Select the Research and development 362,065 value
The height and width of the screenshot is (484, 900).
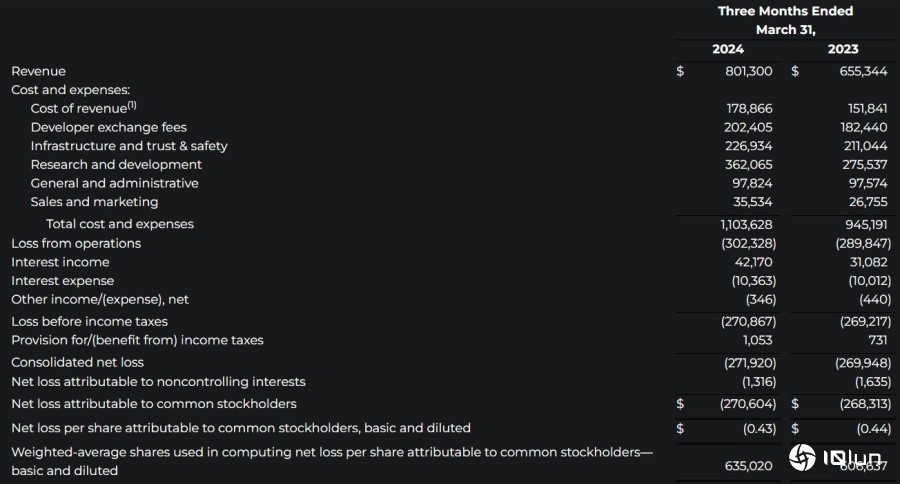(748, 164)
